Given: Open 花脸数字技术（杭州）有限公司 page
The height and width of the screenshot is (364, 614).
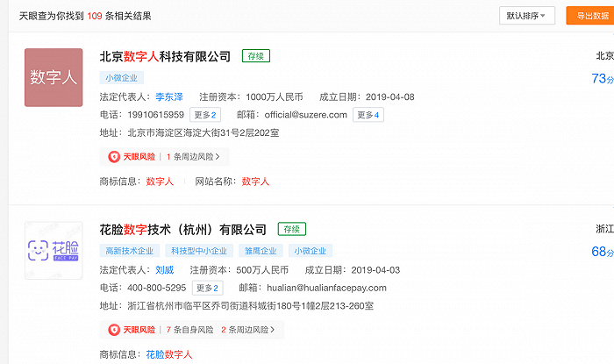Looking at the screenshot, I should click(182, 230).
